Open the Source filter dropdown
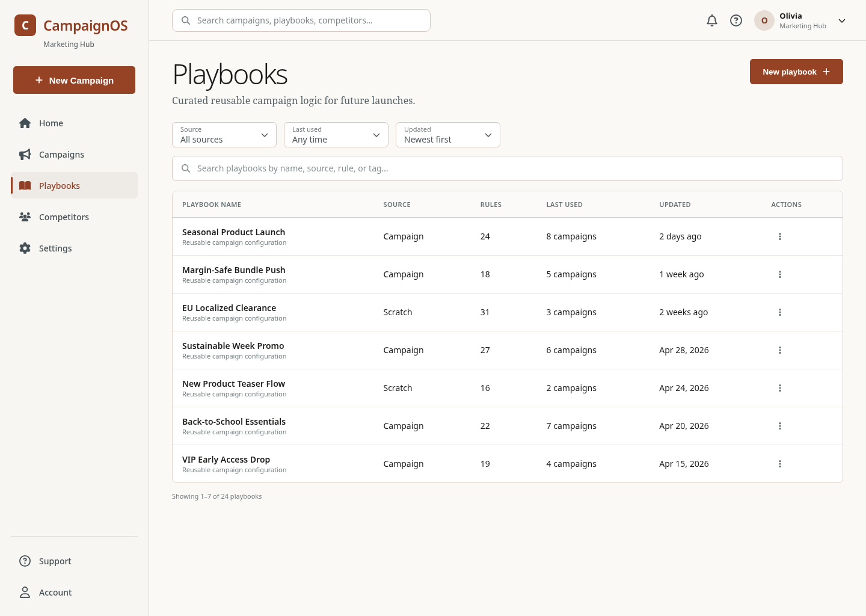866x616 pixels. pyautogui.click(x=224, y=135)
